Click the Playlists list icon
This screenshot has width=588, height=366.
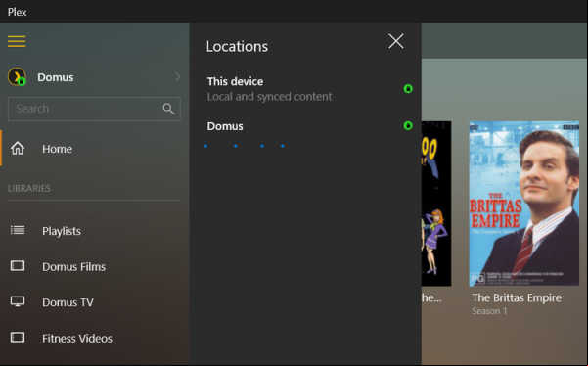pos(18,230)
